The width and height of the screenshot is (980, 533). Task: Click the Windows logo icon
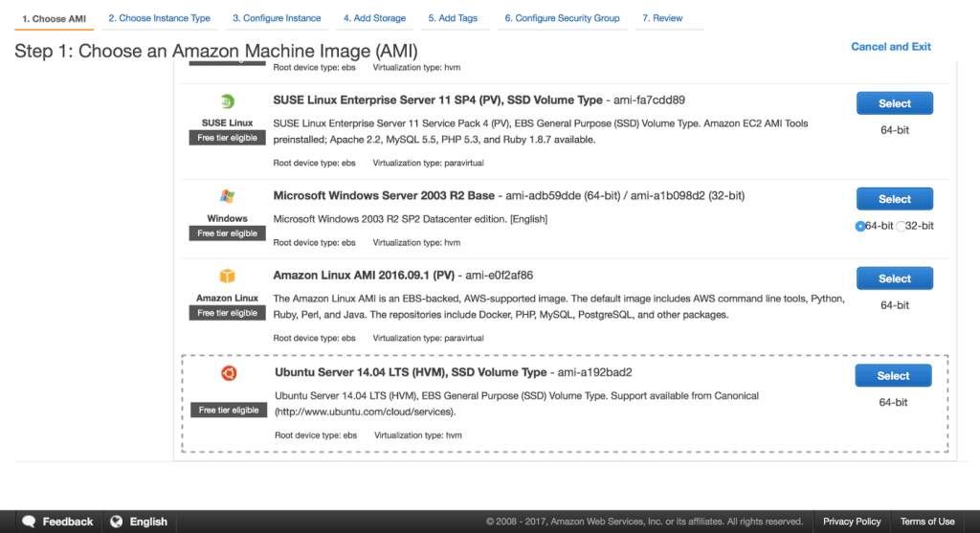(228, 196)
